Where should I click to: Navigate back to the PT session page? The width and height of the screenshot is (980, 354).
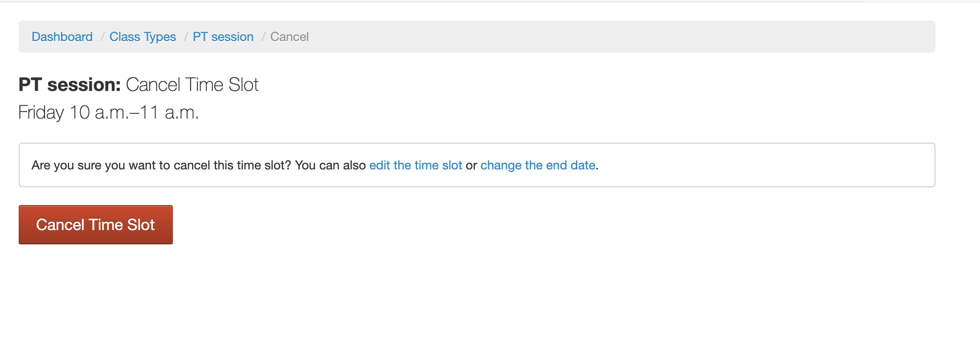click(x=223, y=37)
